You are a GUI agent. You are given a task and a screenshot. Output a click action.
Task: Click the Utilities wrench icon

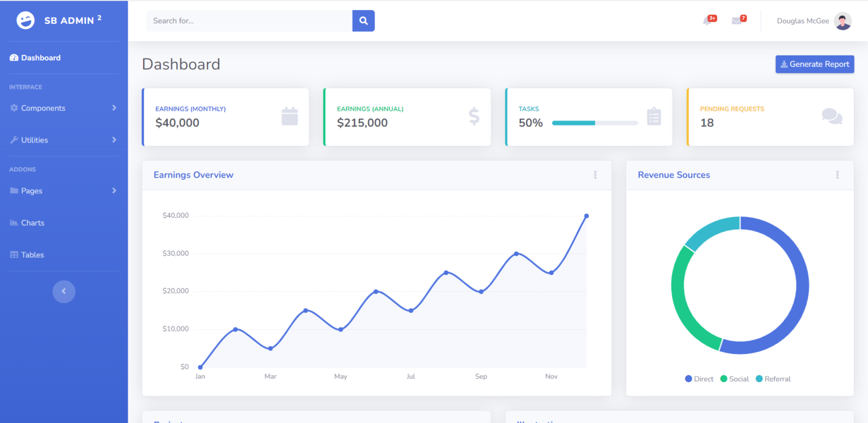(15, 140)
